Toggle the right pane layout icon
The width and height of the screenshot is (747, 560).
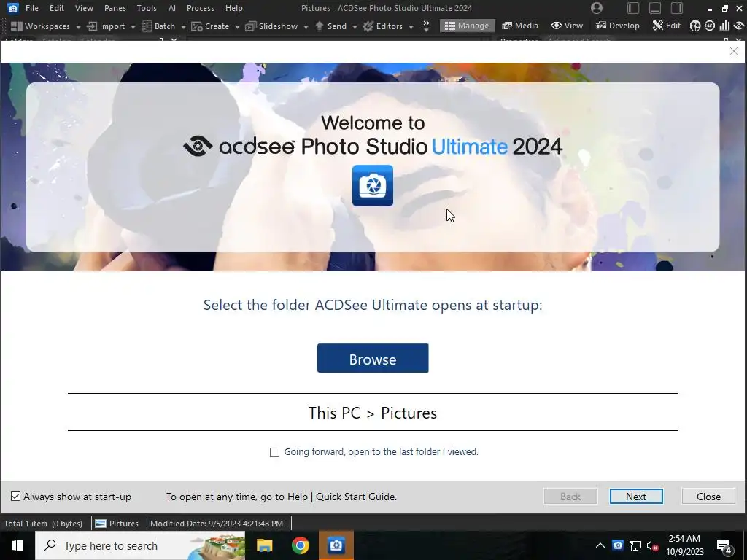677,8
